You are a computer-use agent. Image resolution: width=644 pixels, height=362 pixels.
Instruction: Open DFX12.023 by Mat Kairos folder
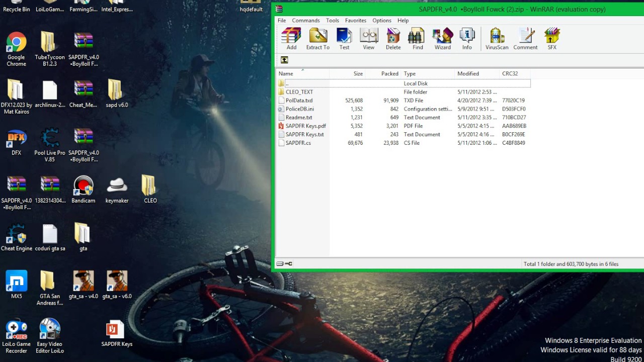[16, 97]
